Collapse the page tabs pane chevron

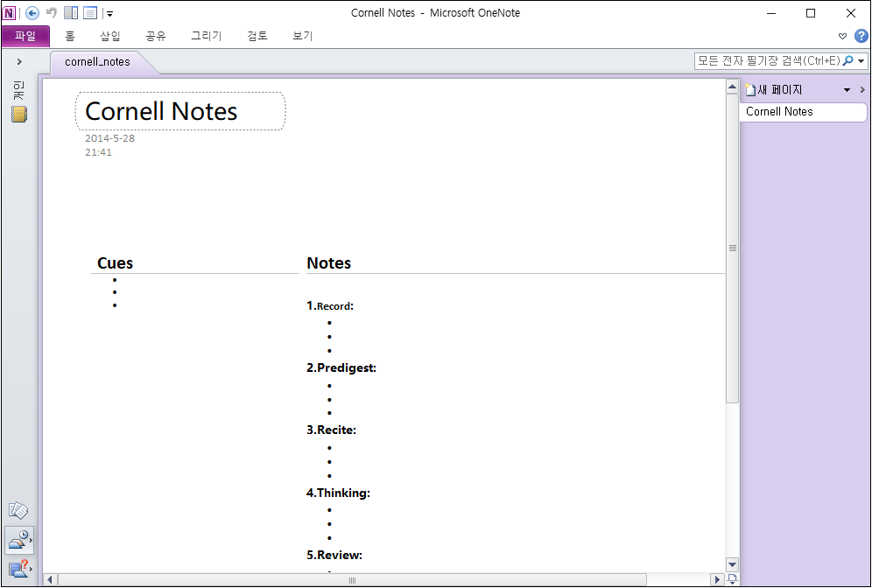pos(862,89)
